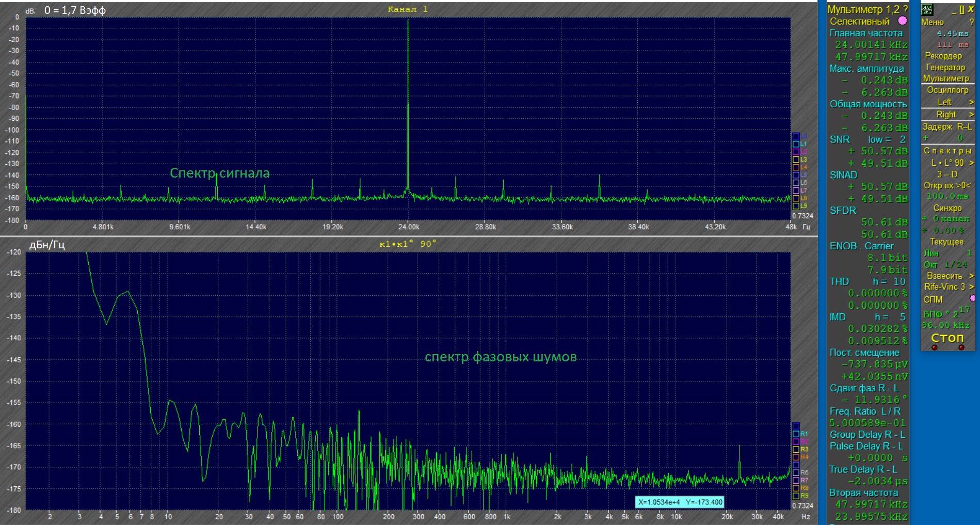Viewport: 980px width, 525px height.
Task: Click the left red indicator under Стоп
Action: pos(934,347)
